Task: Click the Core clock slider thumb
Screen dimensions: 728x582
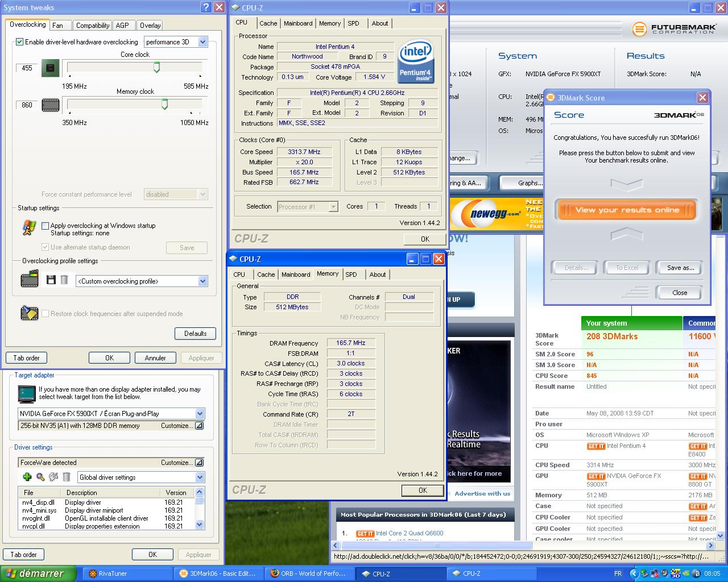Action: tap(156, 68)
